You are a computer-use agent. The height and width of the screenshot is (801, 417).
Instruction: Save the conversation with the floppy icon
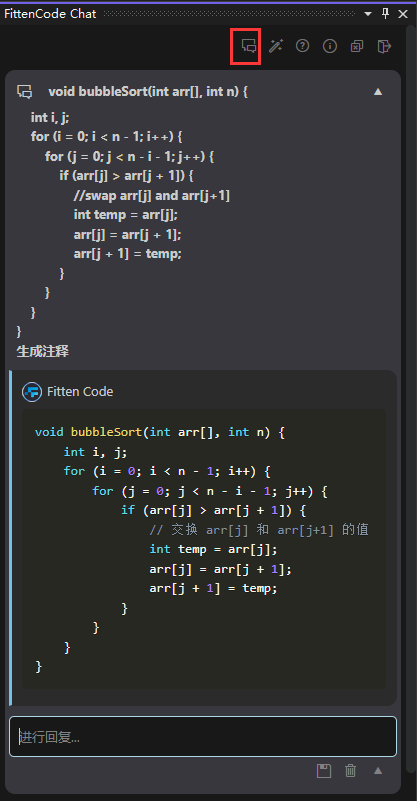coord(324,770)
